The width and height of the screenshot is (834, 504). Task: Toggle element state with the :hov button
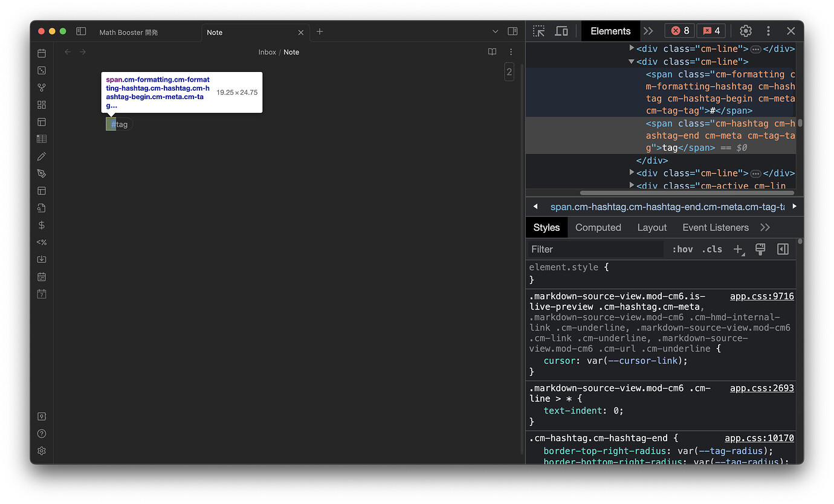pyautogui.click(x=682, y=249)
